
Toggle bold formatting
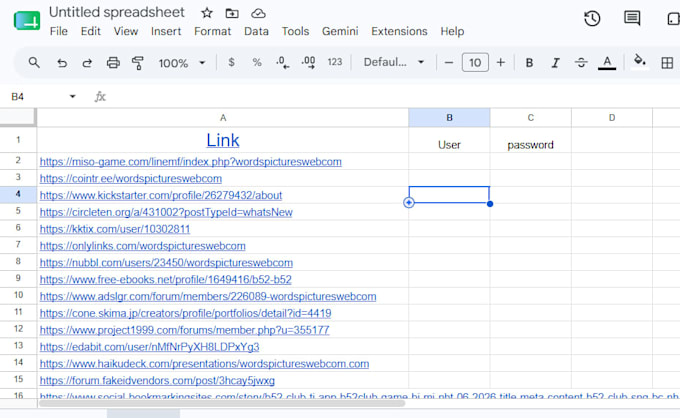[529, 63]
